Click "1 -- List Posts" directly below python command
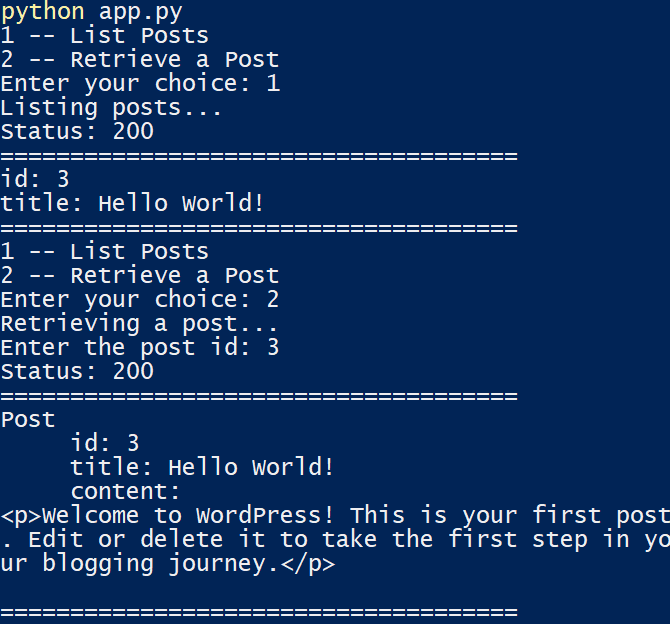Screen dimensions: 670x624 coord(105,35)
